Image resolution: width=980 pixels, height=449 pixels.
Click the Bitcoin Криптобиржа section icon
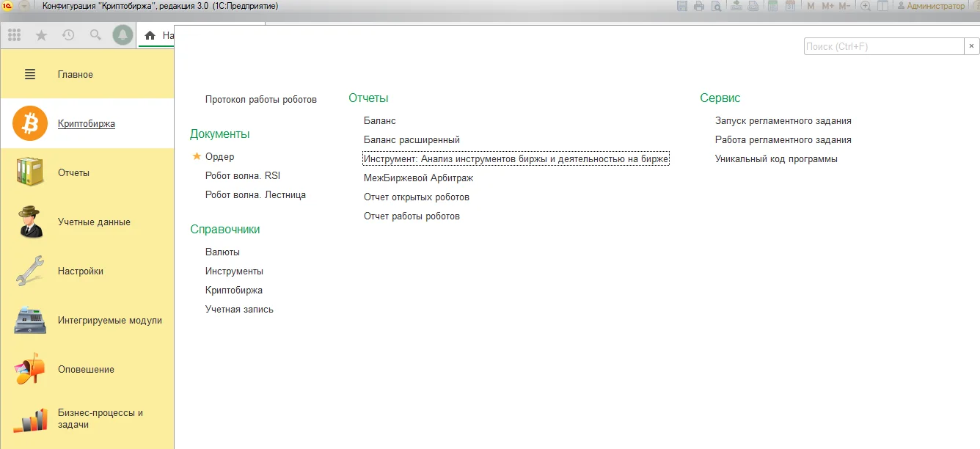click(x=30, y=124)
